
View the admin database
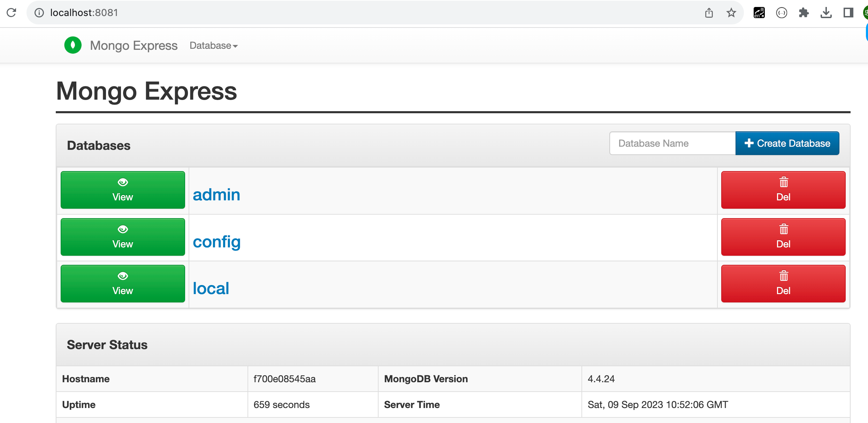(123, 190)
